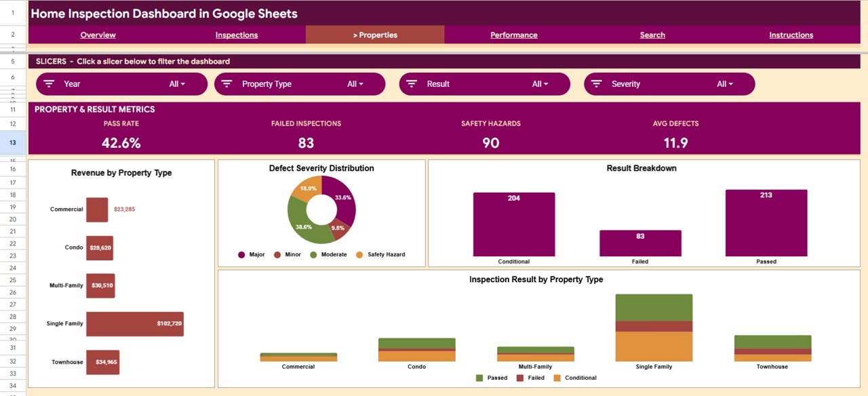Click the Passed bar showing 213

pos(766,223)
